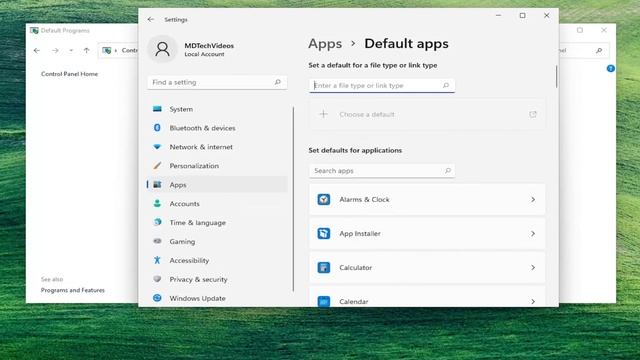This screenshot has width=640, height=360.
Task: Click the Accessibility figure icon
Action: [157, 260]
